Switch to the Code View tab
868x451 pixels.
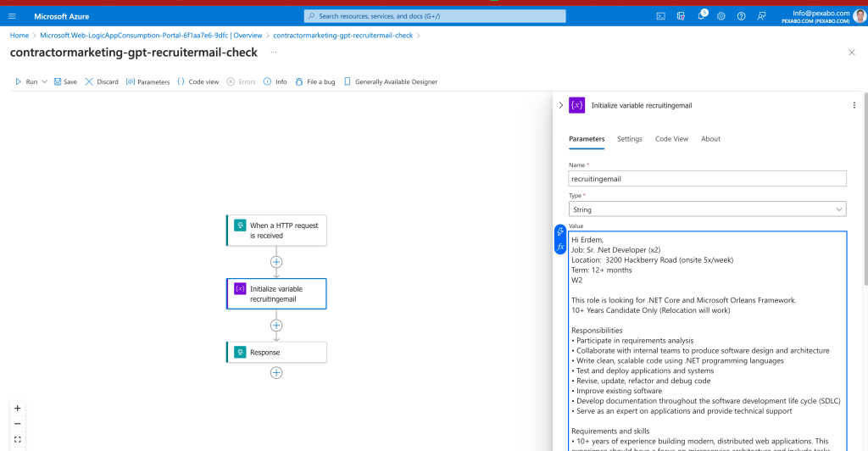point(671,139)
